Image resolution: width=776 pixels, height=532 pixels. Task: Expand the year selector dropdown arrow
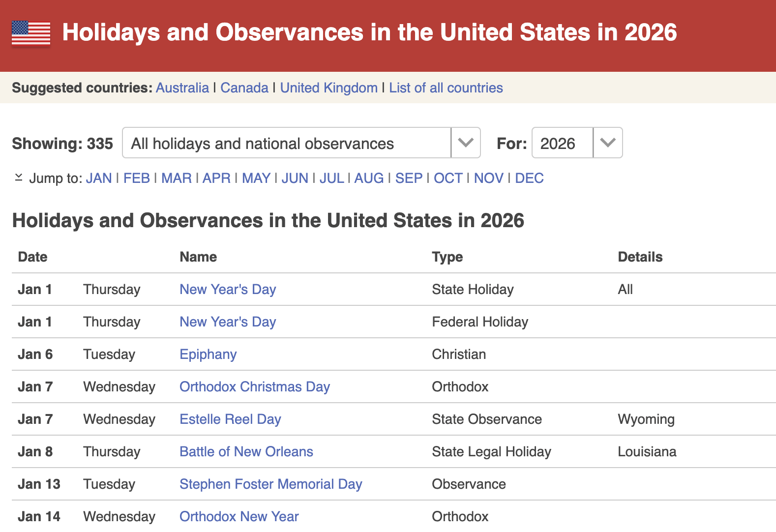[x=608, y=143]
